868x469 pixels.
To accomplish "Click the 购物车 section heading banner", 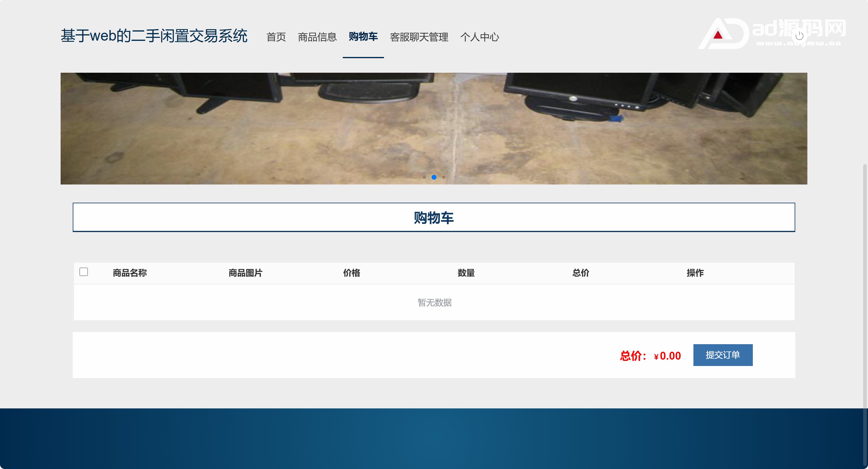I will pos(434,218).
